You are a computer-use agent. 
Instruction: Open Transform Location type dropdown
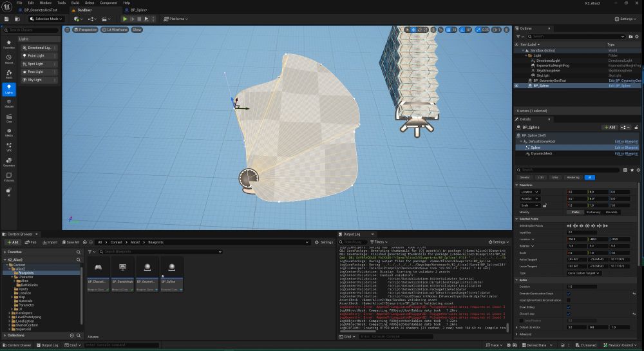point(530,192)
